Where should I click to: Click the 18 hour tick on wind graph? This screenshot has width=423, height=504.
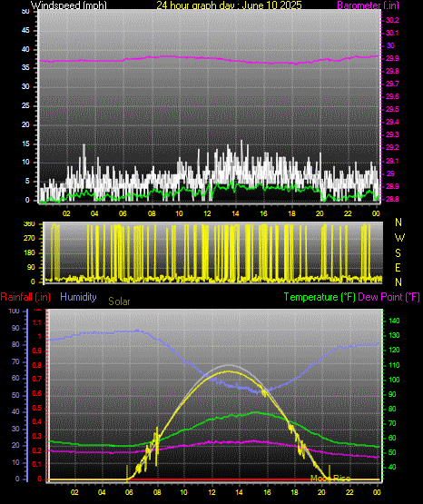(x=292, y=213)
